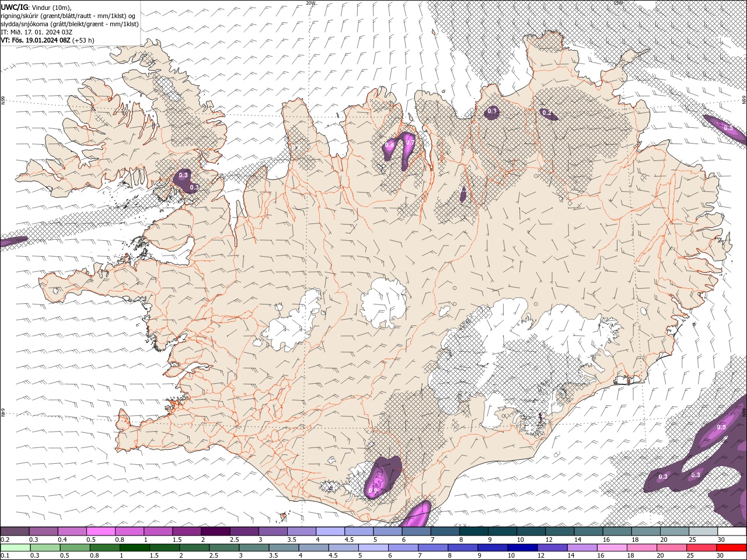Pick the light pink 16 swatch in the lower legend row
Image resolution: width=747 pixels, height=560 pixels.
click(x=612, y=548)
